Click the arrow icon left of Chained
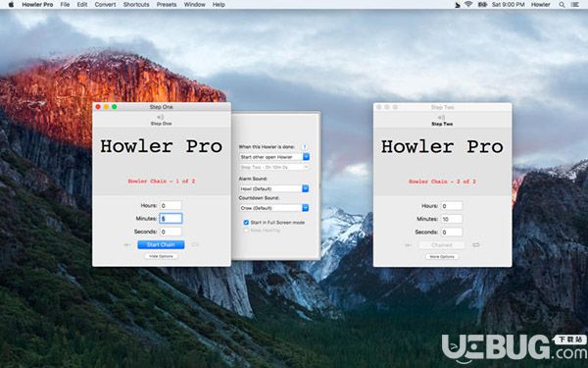Image resolution: width=588 pixels, height=368 pixels. click(409, 245)
